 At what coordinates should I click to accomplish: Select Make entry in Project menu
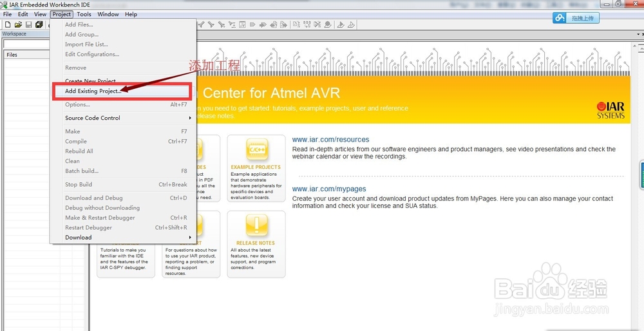123,131
